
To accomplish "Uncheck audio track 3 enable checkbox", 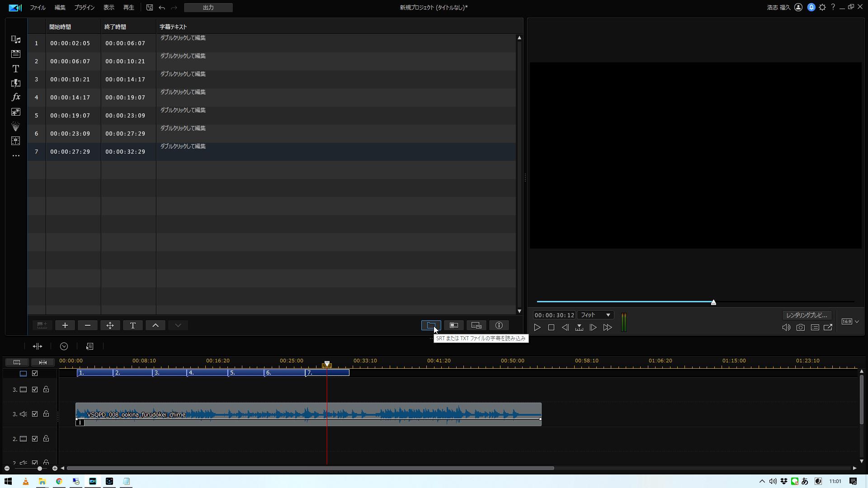I will tap(35, 414).
